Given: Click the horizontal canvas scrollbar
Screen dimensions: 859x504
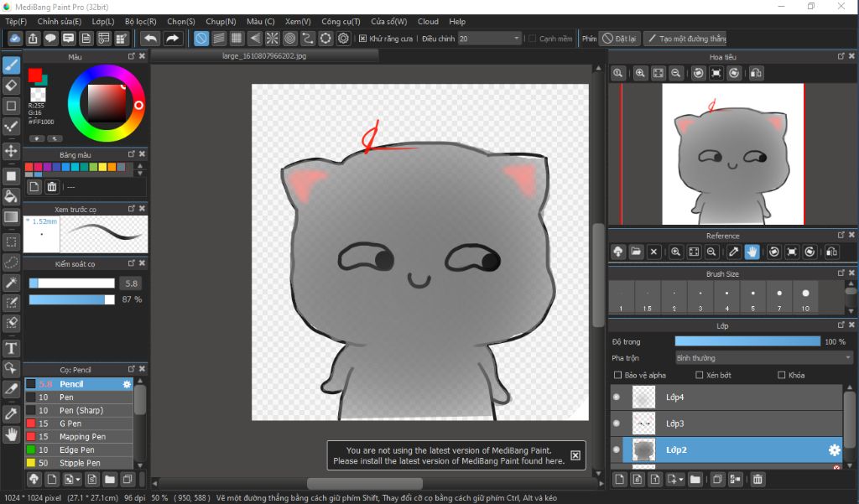Looking at the screenshot, I should [x=364, y=484].
